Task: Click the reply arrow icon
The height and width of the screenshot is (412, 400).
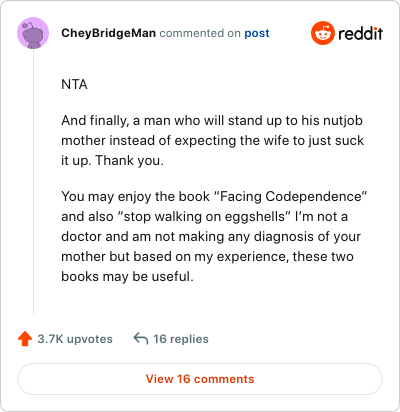Action: tap(141, 338)
